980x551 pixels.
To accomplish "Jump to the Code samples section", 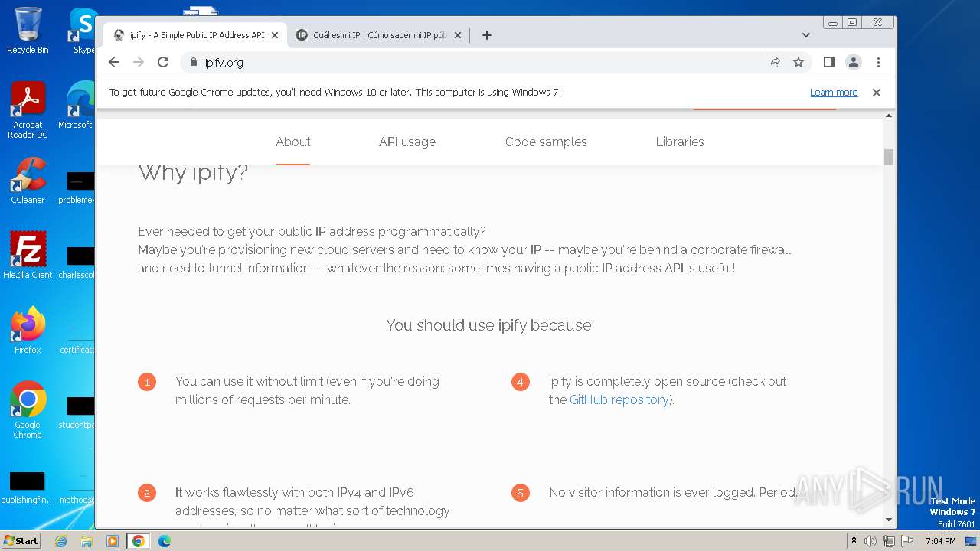I will (x=546, y=142).
